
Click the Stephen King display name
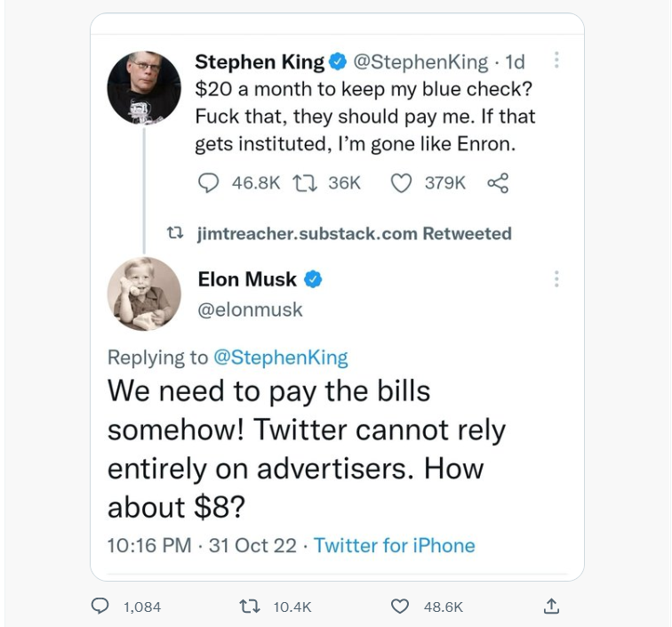pos(260,61)
